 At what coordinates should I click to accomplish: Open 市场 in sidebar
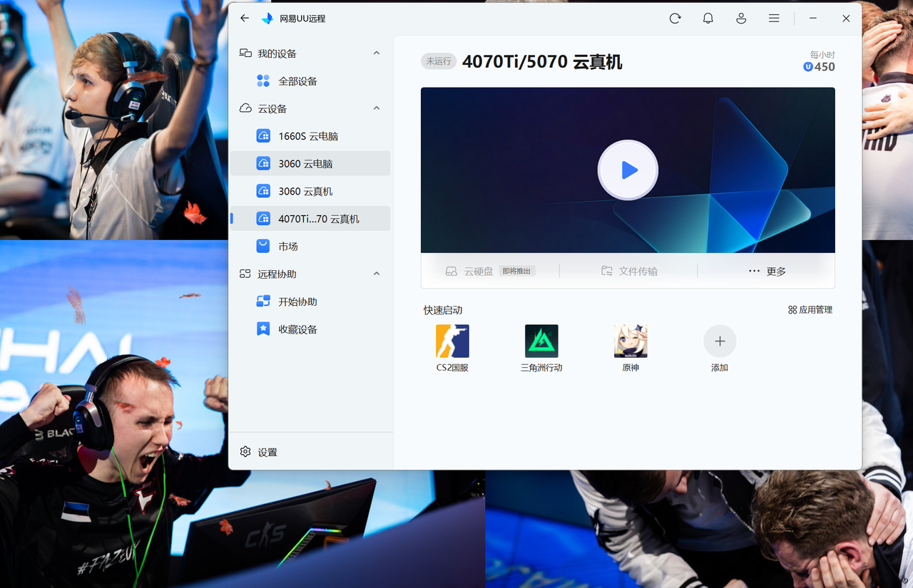(x=310, y=246)
